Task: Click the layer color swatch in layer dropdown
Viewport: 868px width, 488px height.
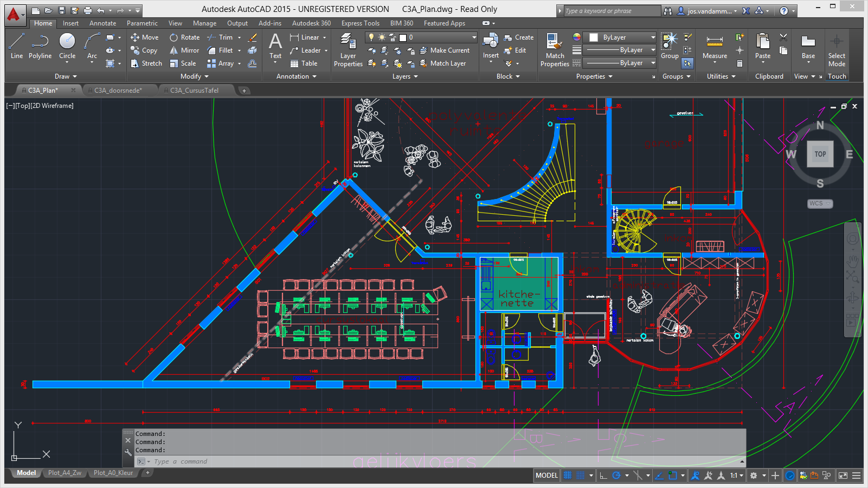Action: click(403, 37)
